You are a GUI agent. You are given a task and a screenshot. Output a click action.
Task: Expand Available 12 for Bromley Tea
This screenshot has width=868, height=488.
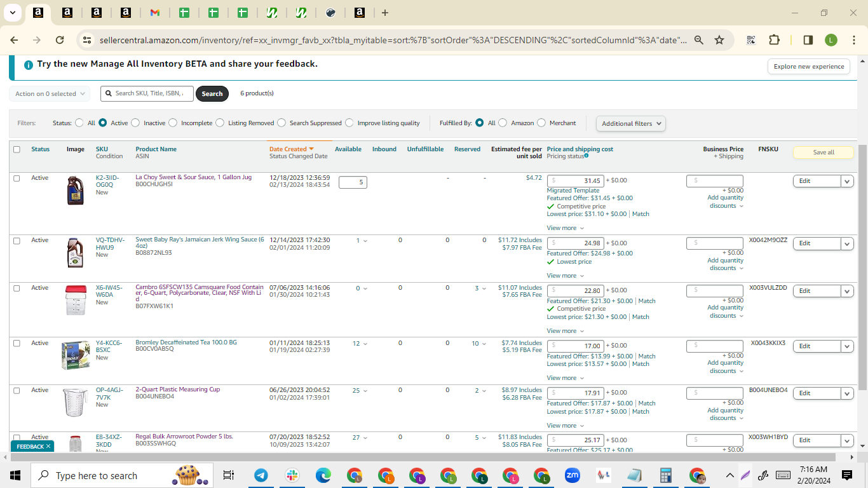[x=360, y=344]
